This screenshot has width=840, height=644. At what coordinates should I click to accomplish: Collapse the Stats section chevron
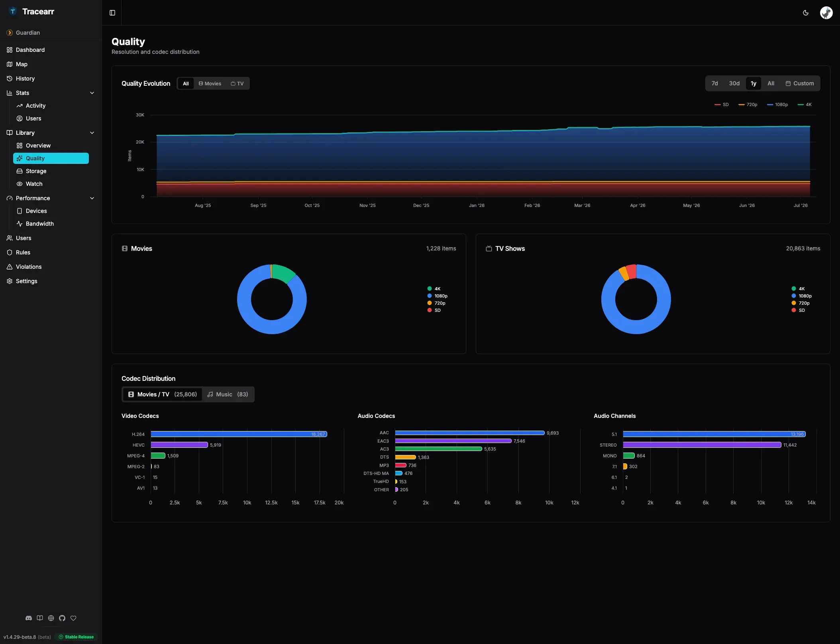pos(92,93)
